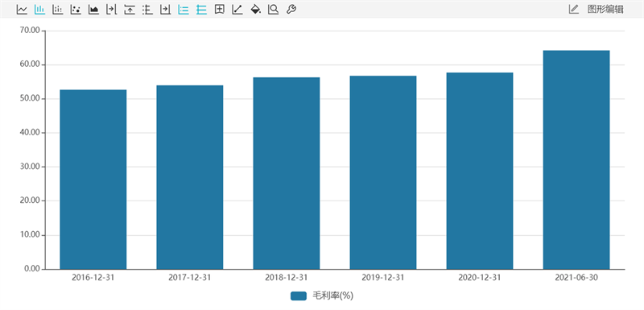Switch to line chart type

tap(22, 10)
